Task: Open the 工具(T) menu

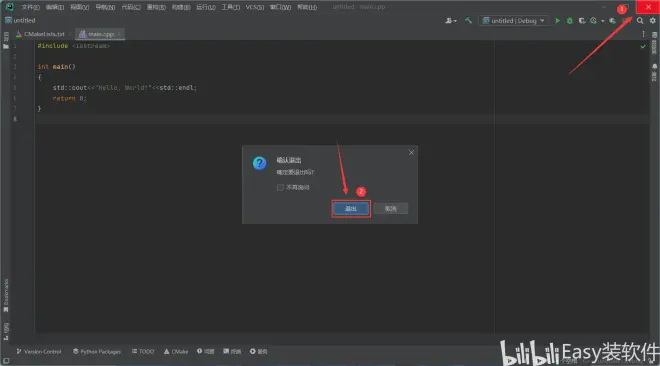Action: (x=231, y=7)
